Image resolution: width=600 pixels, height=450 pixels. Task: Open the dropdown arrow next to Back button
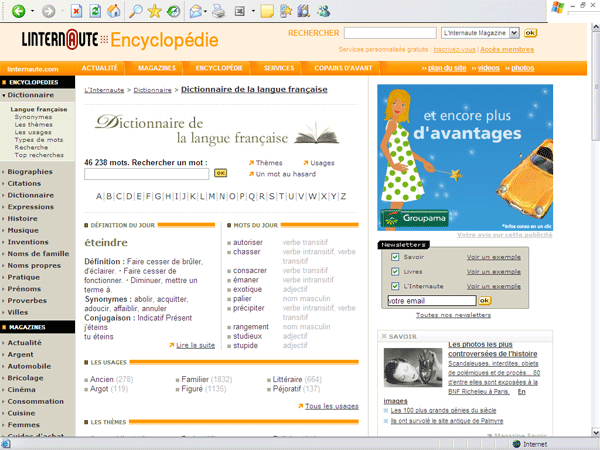[33, 11]
